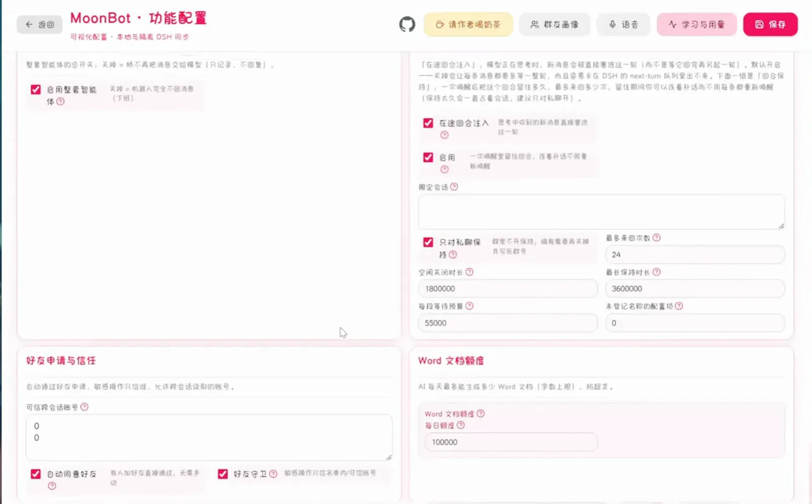The height and width of the screenshot is (504, 812).
Task: Toggle the 自动同意好友 checkbox
Action: [x=36, y=474]
